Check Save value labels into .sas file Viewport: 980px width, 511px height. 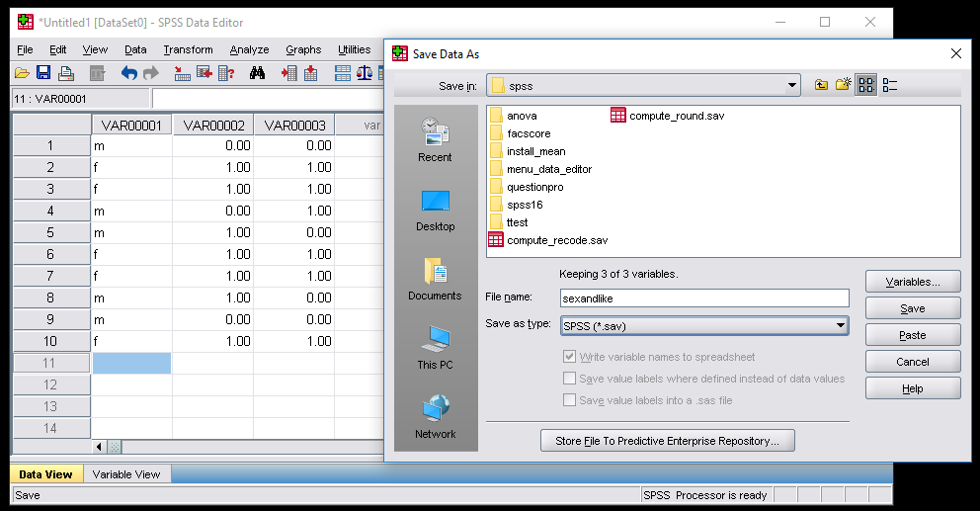pyautogui.click(x=569, y=400)
